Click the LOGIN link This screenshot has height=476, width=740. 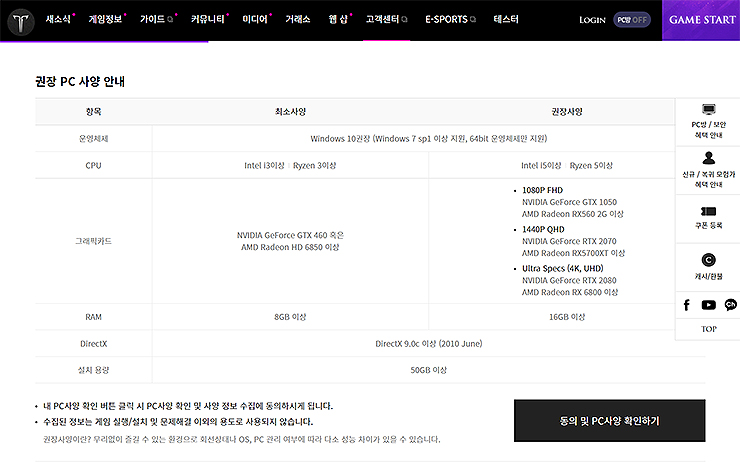592,20
